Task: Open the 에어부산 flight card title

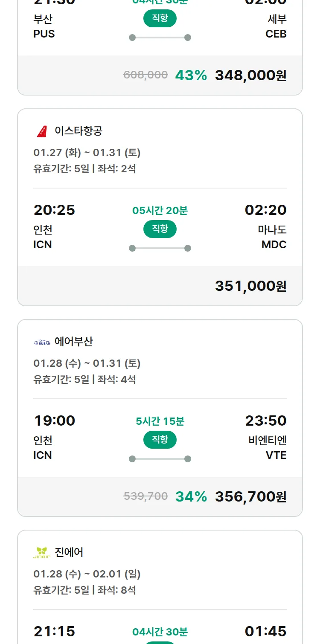Action: (x=74, y=342)
